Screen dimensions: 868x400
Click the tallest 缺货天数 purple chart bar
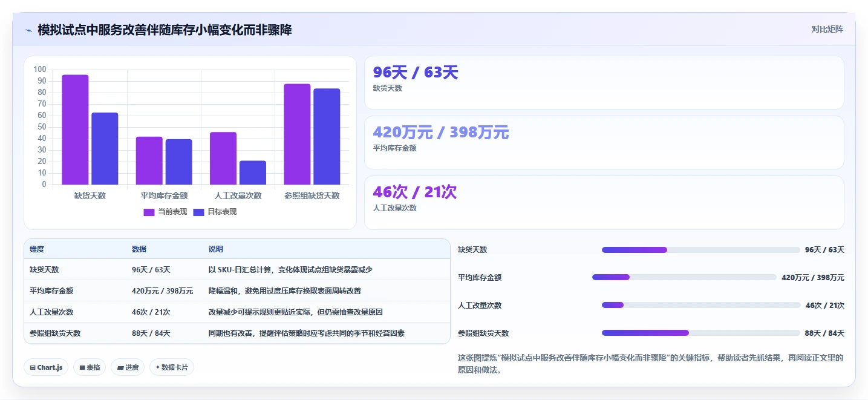[x=75, y=130]
